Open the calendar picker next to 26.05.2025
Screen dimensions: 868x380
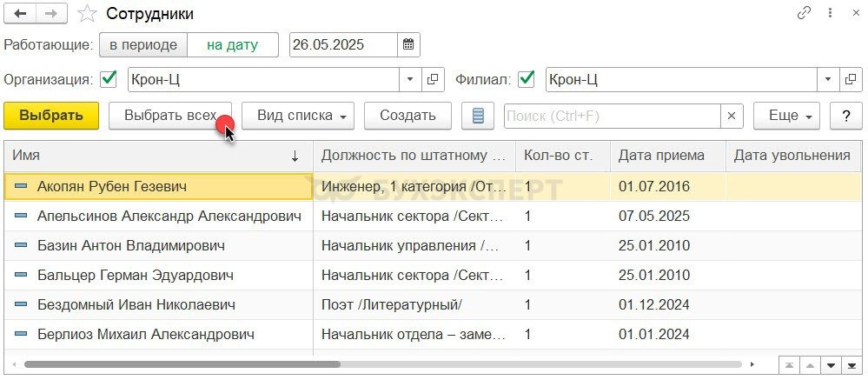point(408,45)
